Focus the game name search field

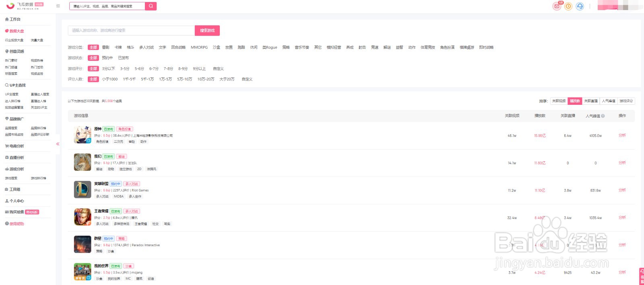click(131, 31)
